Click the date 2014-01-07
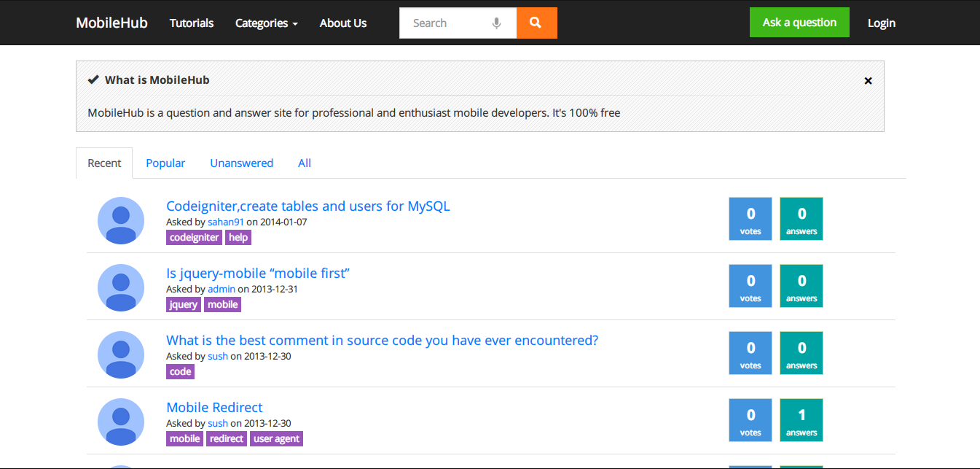 284,222
